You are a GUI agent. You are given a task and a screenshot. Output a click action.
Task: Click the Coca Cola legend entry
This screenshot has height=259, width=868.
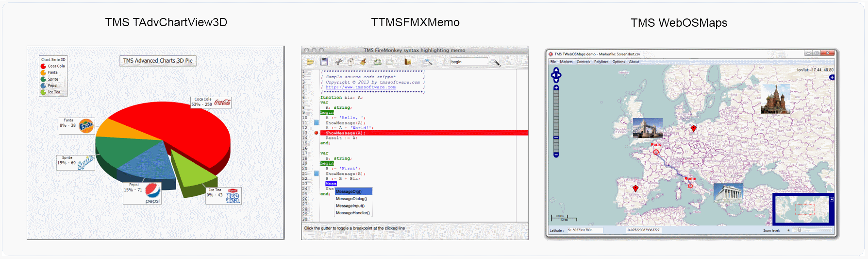click(53, 66)
